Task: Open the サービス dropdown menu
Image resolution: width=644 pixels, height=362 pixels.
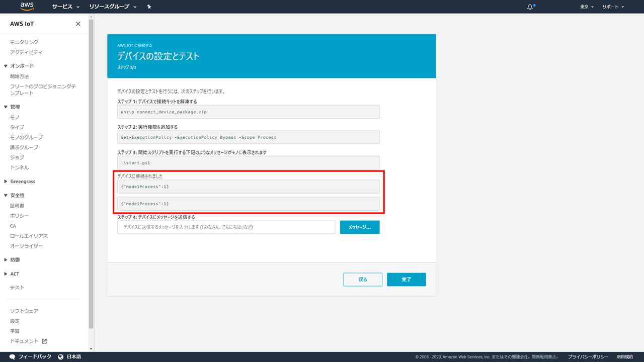Action: pyautogui.click(x=65, y=7)
